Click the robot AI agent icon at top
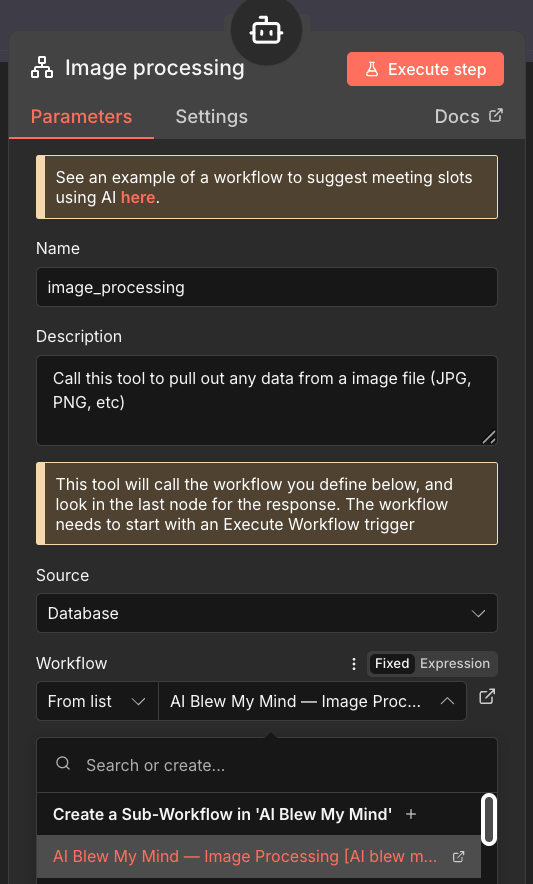The width and height of the screenshot is (533, 884). click(x=266, y=31)
